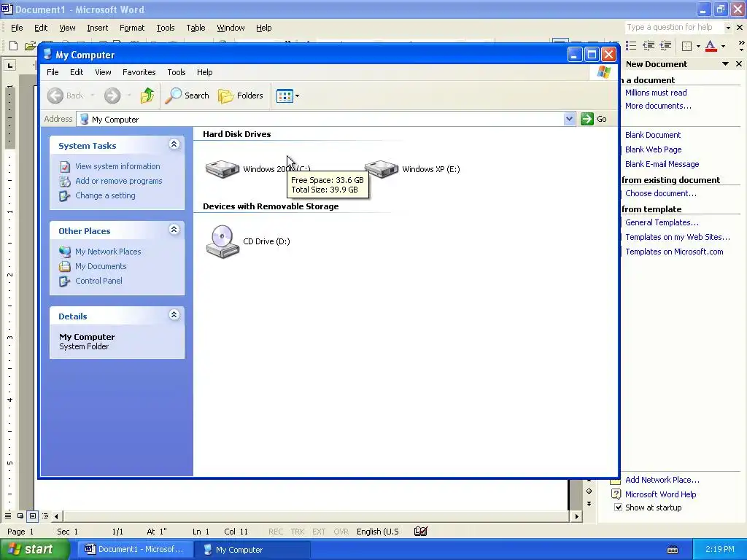Open the Table menu in Word
747x560 pixels.
(196, 28)
